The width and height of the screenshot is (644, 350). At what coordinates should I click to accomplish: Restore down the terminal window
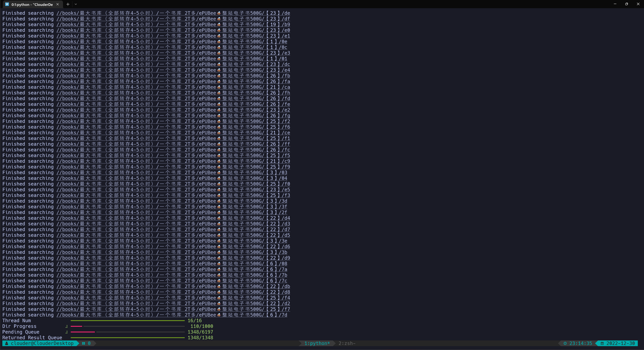tap(627, 4)
